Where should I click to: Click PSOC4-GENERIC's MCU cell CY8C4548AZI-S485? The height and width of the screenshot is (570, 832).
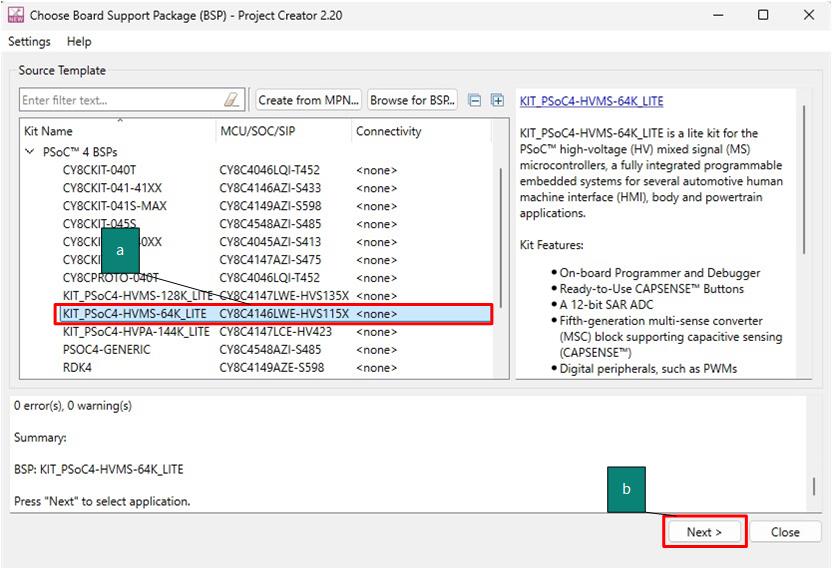270,350
